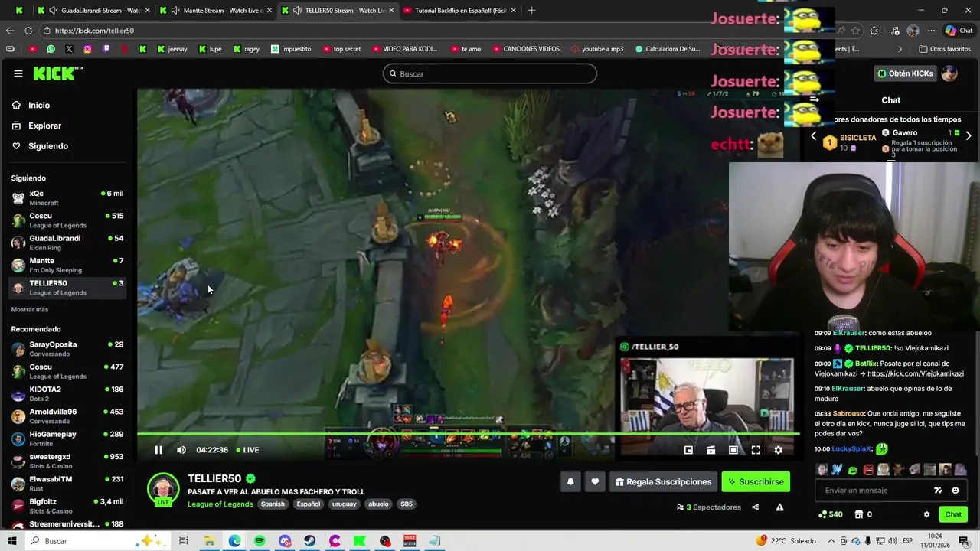Open the clip creation icon in player
Screen dimensions: 980x551
(710, 450)
